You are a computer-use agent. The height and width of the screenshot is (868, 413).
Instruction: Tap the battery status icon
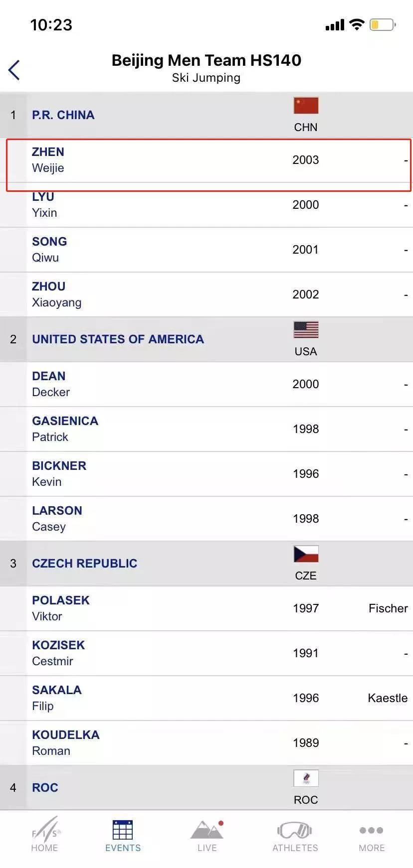[383, 24]
